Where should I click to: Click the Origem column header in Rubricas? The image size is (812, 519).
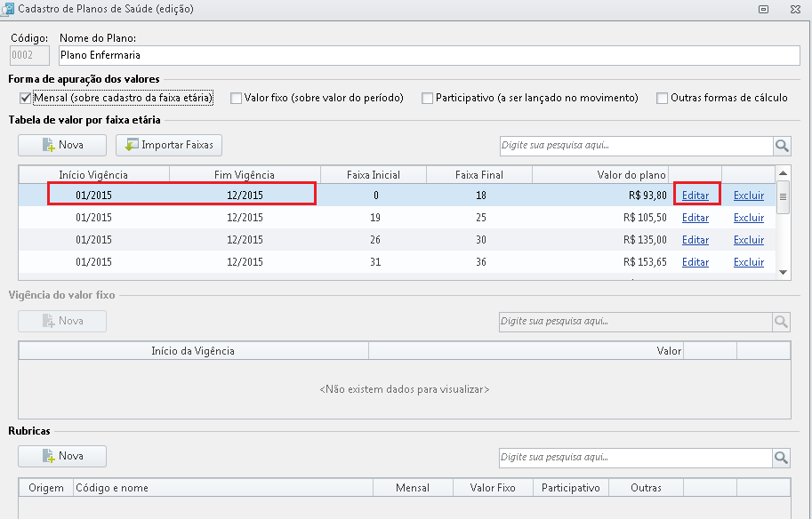point(46,488)
